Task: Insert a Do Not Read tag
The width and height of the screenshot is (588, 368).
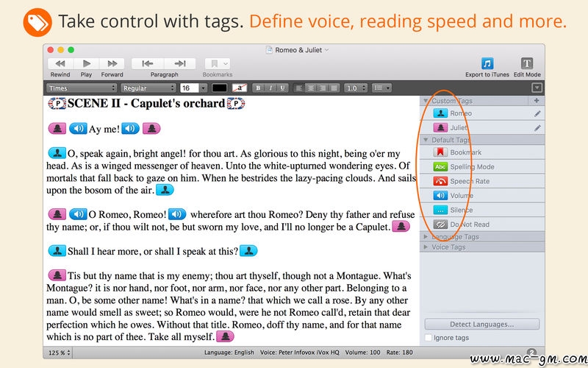Action: 482,224
